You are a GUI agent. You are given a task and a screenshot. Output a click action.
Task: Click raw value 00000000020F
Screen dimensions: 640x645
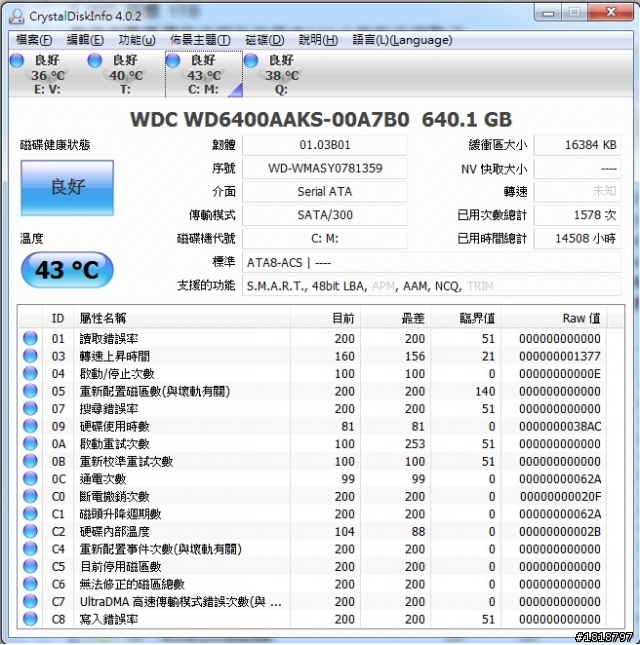coord(560,497)
